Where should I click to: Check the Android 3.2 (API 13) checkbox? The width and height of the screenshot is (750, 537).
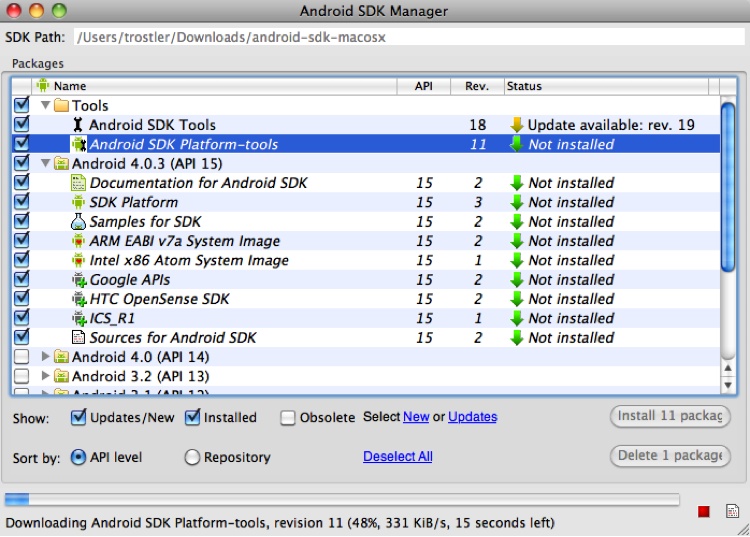click(x=22, y=376)
